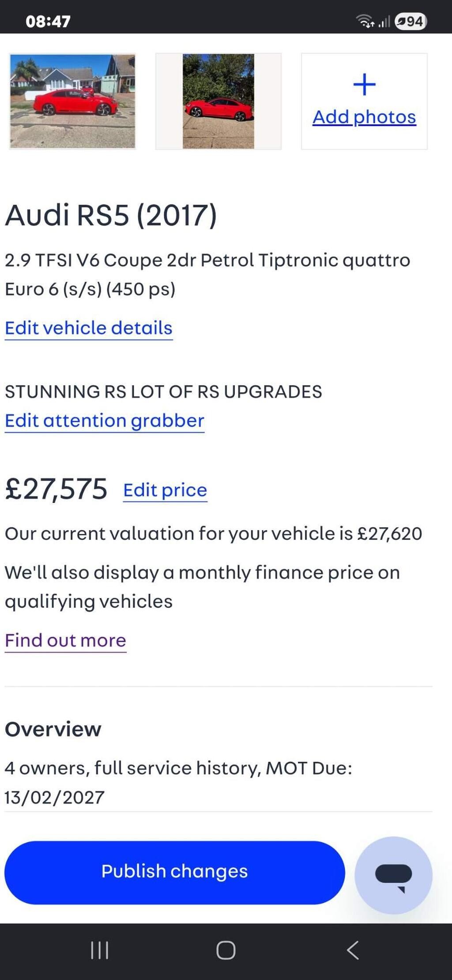Open the chat bubble icon
This screenshot has height=980, width=452.
[393, 875]
